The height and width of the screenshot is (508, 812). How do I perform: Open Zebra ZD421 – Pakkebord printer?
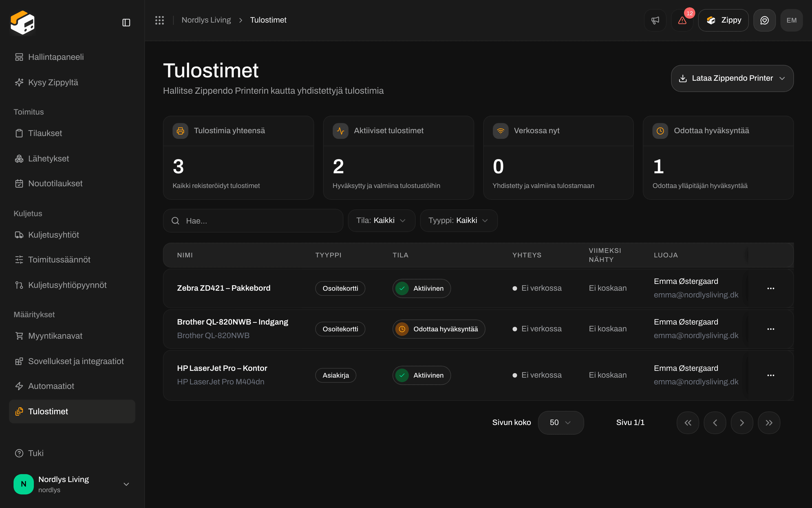click(224, 288)
